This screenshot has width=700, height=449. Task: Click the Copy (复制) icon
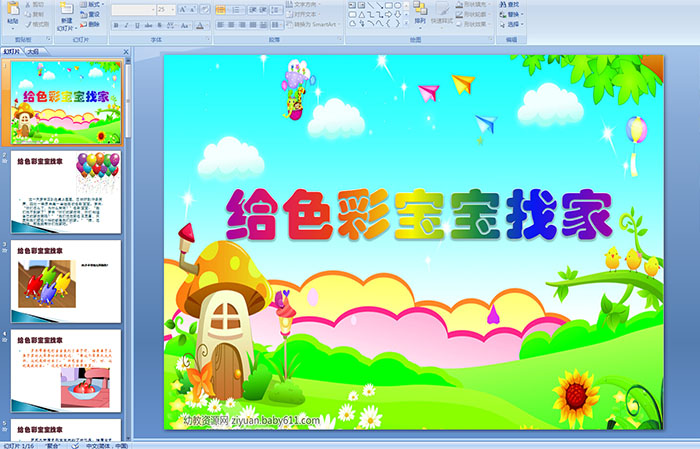click(28, 14)
